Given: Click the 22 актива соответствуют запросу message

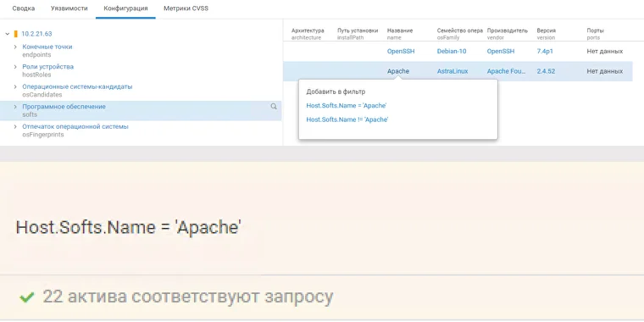Looking at the screenshot, I should coord(188,297).
